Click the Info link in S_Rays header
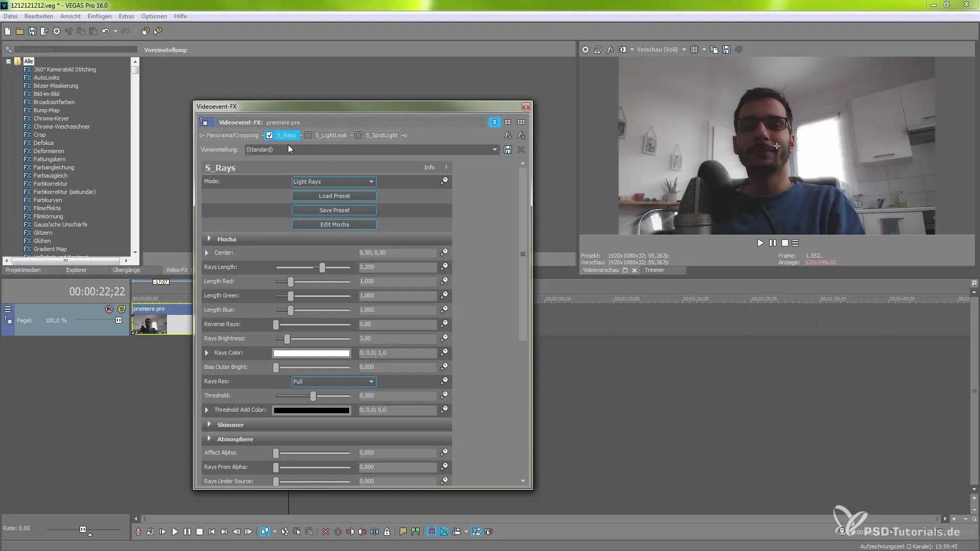The height and width of the screenshot is (551, 980). click(429, 167)
